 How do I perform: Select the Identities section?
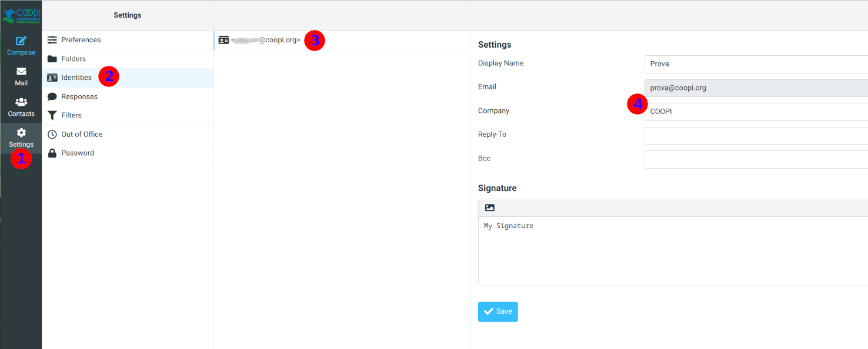pos(76,78)
